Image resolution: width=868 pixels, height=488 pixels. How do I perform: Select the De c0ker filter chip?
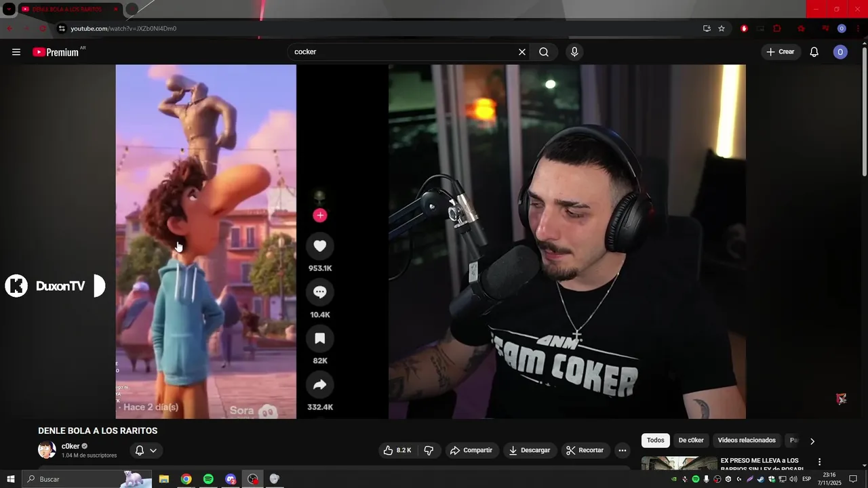pos(691,441)
